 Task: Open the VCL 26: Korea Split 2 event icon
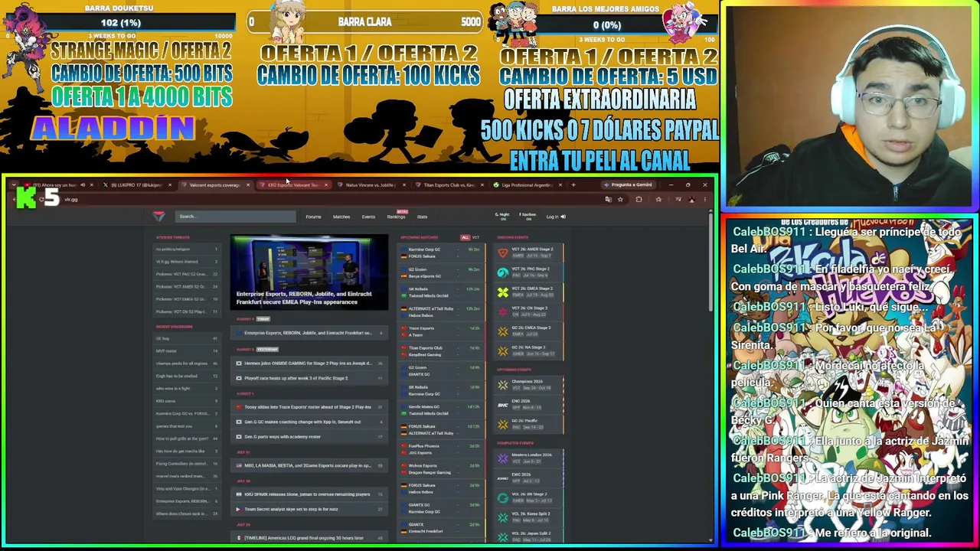coord(502,517)
